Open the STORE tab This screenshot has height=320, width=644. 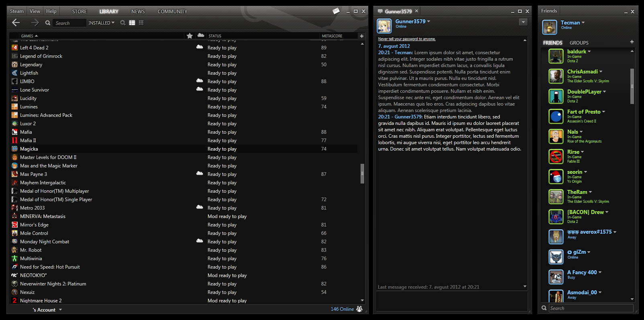(x=79, y=12)
